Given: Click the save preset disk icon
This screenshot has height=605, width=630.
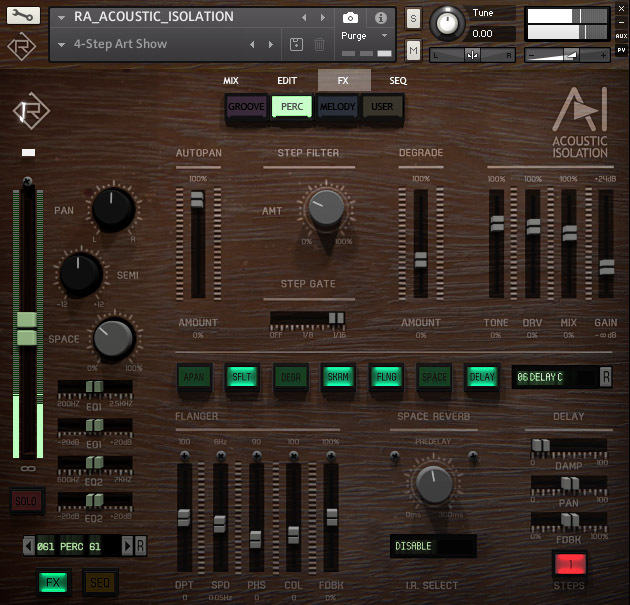Looking at the screenshot, I should click(x=296, y=44).
